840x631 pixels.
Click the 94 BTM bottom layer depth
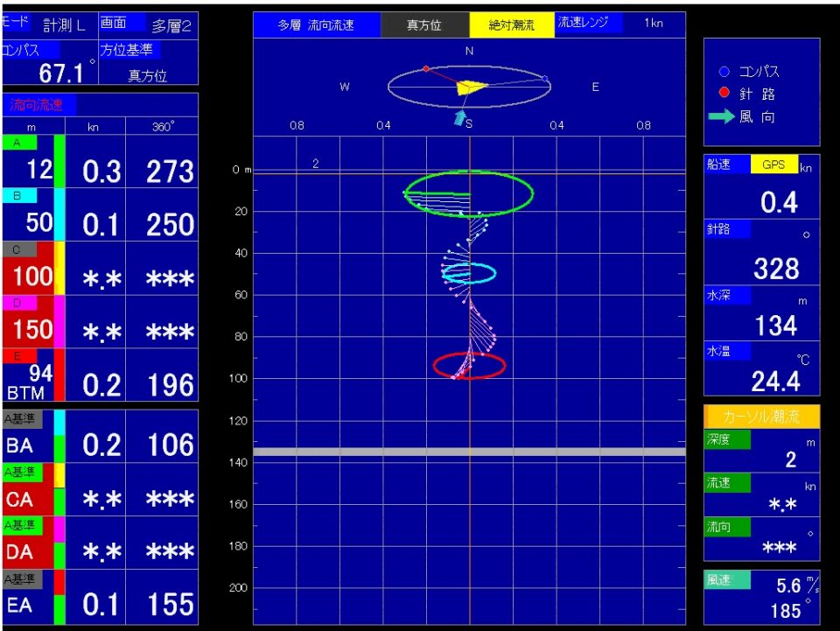click(31, 382)
